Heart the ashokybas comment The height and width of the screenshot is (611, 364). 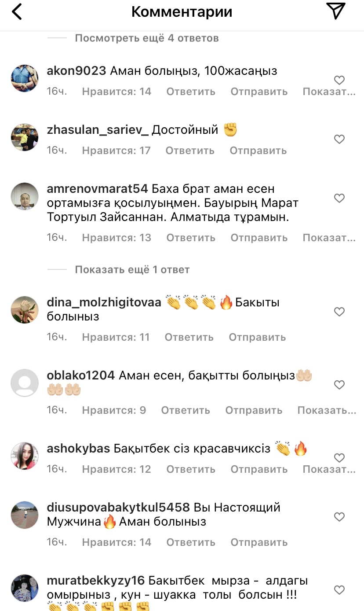tap(339, 458)
